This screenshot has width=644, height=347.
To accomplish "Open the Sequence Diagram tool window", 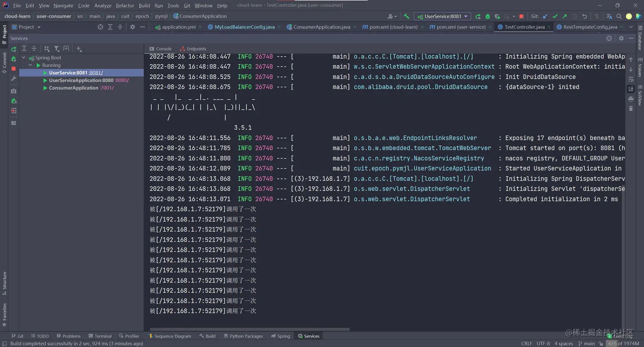I will (170, 336).
